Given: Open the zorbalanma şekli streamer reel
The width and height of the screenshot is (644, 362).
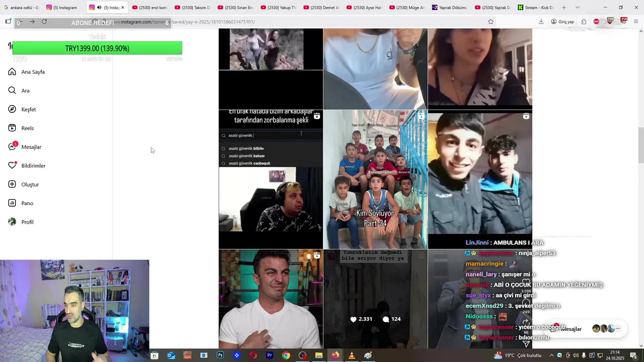Looking at the screenshot, I should 271,179.
